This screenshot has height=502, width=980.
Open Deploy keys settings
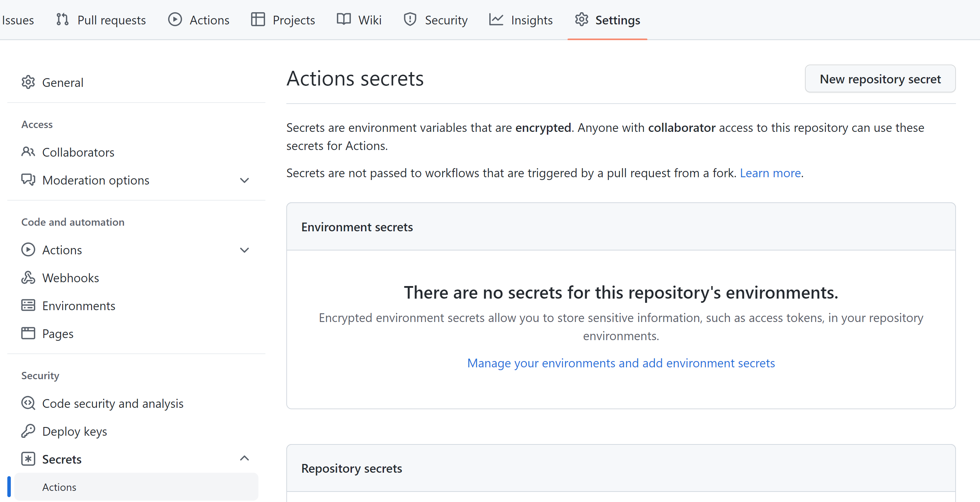pyautogui.click(x=136, y=431)
